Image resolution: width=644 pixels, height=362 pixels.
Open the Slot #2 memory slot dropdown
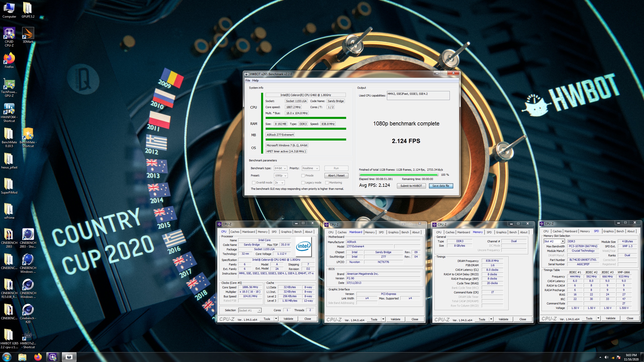pos(554,241)
